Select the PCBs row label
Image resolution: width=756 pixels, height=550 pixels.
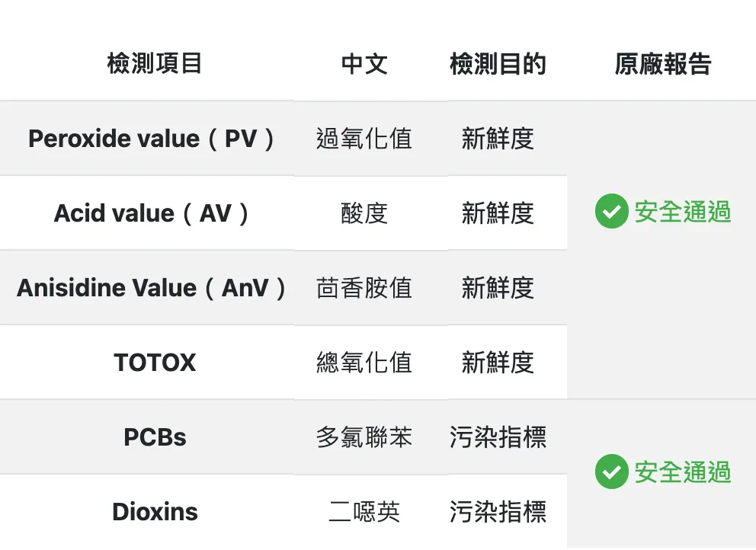(155, 437)
